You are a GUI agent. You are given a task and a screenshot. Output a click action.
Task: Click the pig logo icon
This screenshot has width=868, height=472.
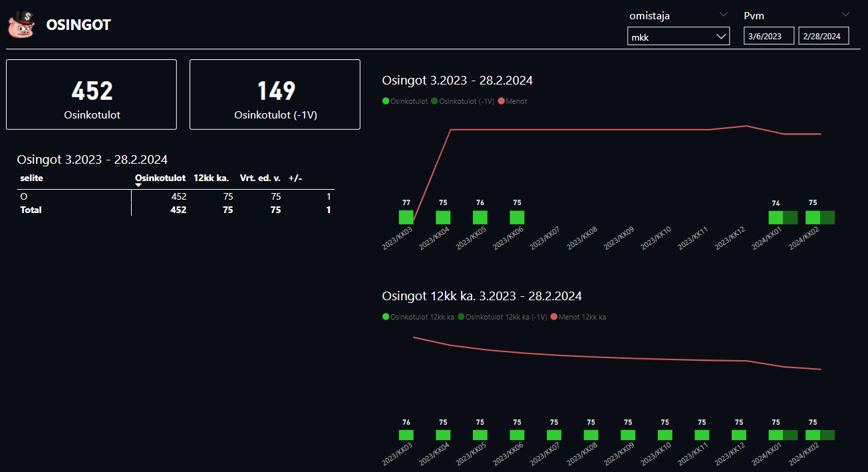point(21,25)
